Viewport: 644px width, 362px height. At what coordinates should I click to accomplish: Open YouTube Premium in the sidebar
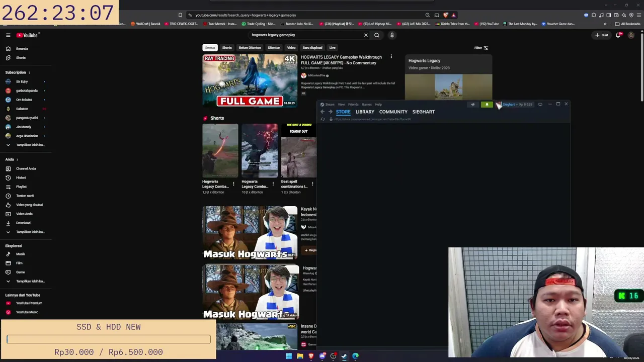pyautogui.click(x=29, y=303)
